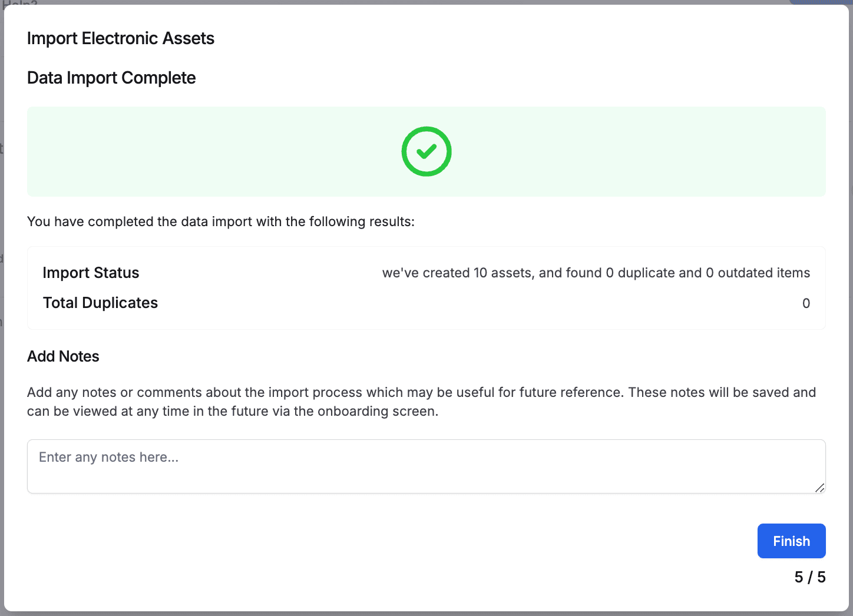Click the 'Add Notes' section heading
853x616 pixels.
(63, 356)
